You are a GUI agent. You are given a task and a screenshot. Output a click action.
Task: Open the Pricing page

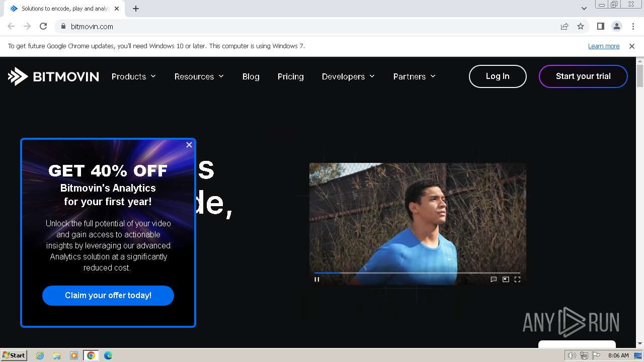coord(291,76)
